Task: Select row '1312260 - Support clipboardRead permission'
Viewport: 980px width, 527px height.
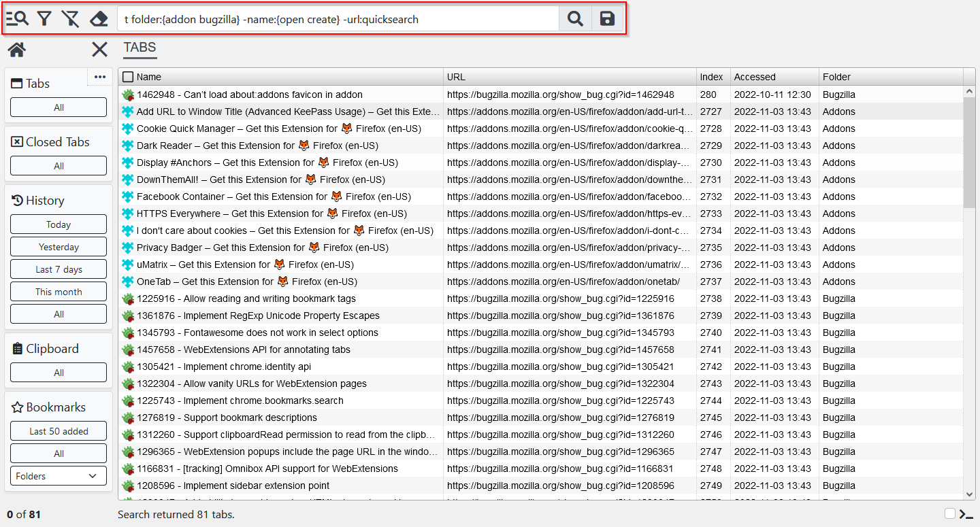Action: point(541,435)
